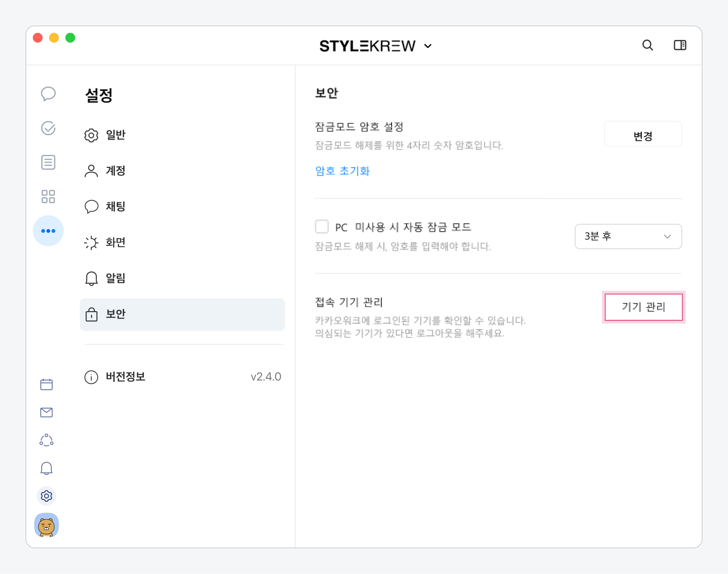
Task: Enable PC 미사용 시 자동 잠금 모드 checkbox
Action: 322,227
